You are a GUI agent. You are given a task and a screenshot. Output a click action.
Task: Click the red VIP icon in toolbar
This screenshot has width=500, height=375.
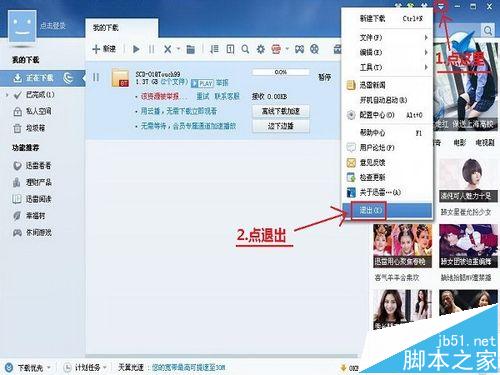(x=276, y=49)
